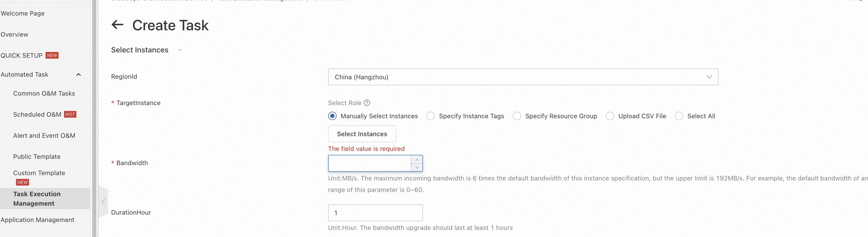Image resolution: width=868 pixels, height=237 pixels.
Task: Decrease Bandwidth with the down stepper arrow
Action: pos(417,167)
